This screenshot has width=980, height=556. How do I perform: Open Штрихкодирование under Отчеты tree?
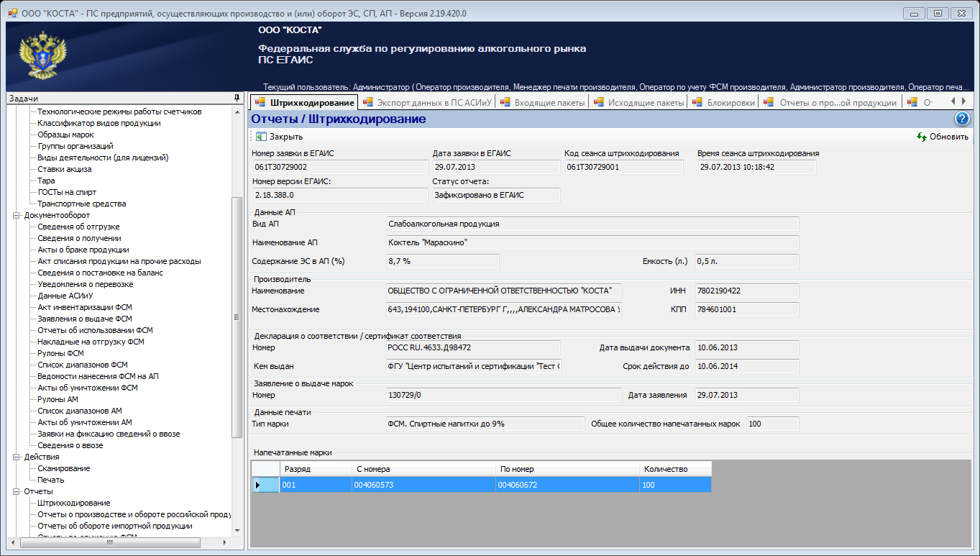point(73,503)
